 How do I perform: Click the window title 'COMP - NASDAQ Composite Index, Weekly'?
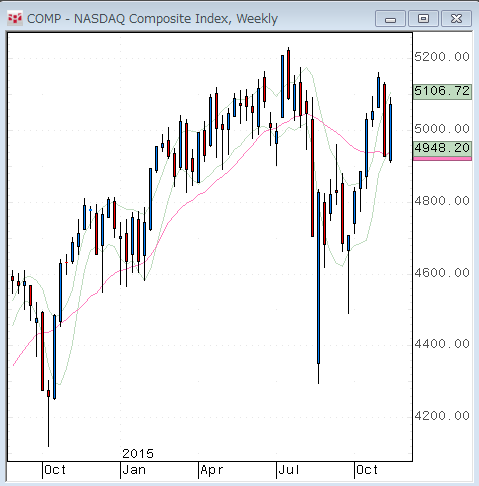(x=152, y=19)
